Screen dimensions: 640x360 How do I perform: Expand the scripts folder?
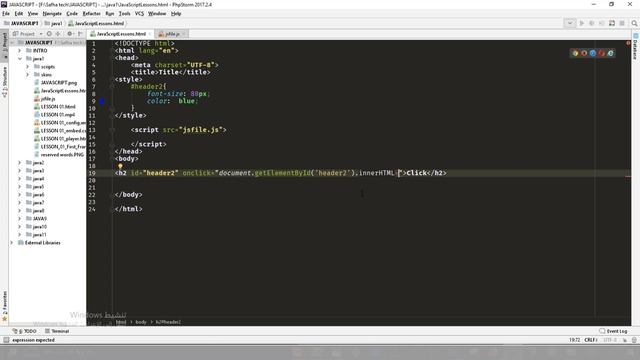[27, 67]
